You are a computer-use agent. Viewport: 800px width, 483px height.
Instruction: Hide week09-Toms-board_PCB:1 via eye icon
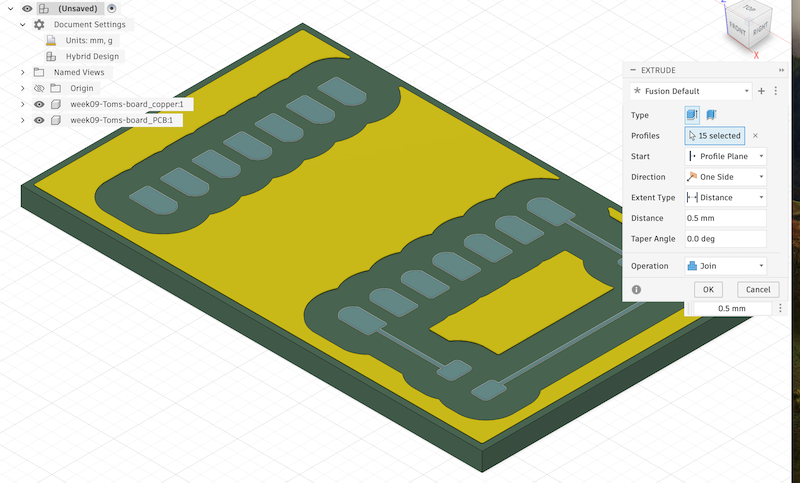(x=39, y=120)
